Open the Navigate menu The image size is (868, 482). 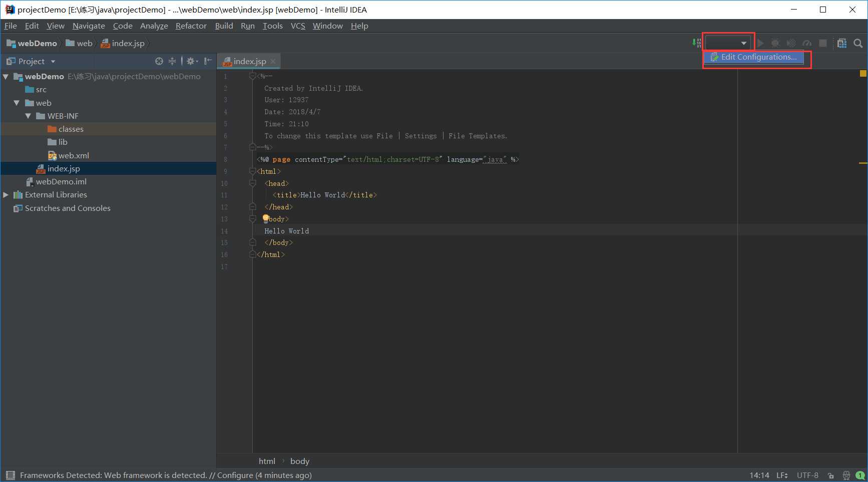(x=89, y=26)
